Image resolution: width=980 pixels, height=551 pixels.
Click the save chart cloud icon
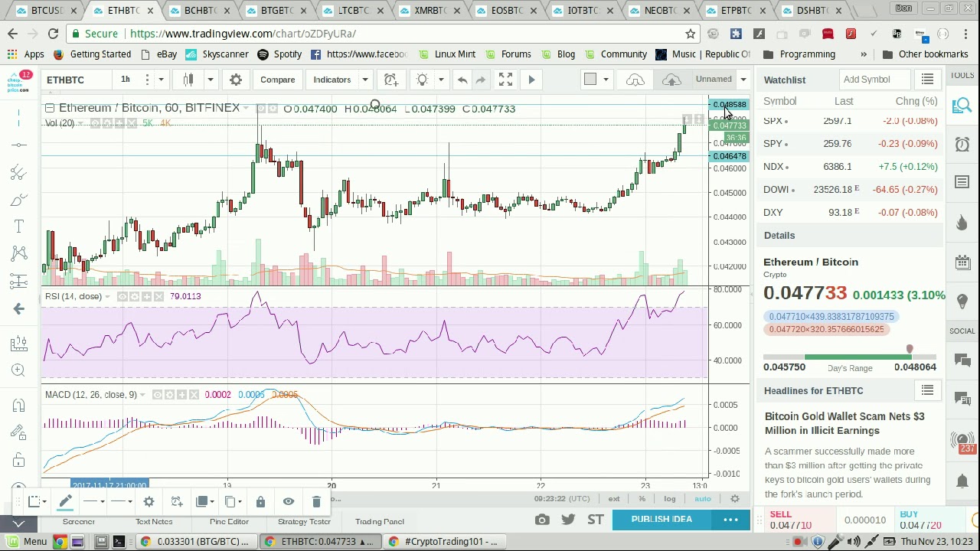671,80
